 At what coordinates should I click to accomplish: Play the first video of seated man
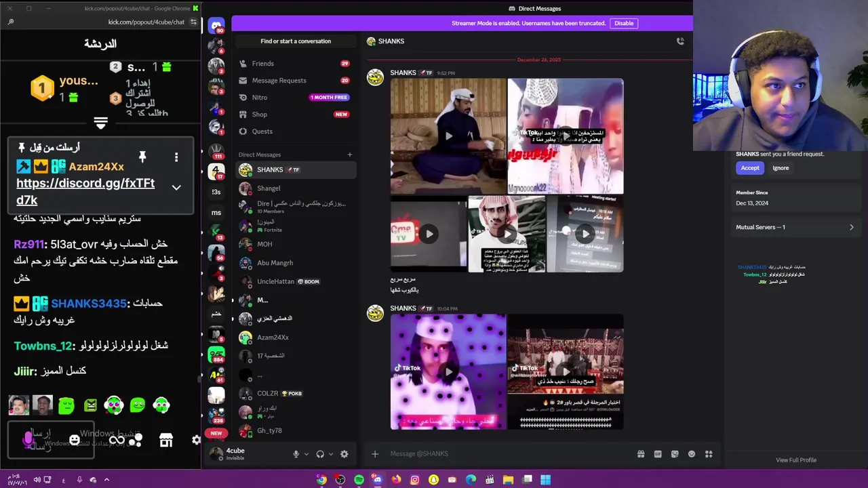coord(448,136)
